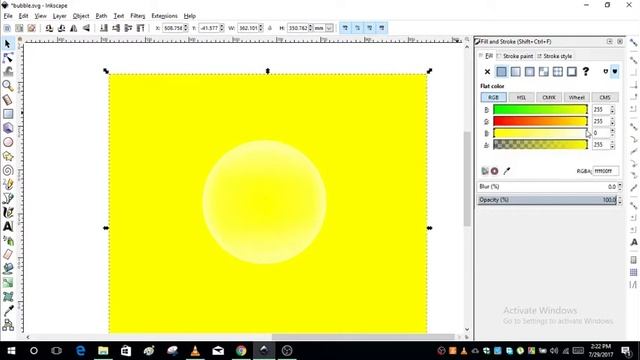Viewport: 640px width, 360px height.
Task: Select the Pencil freehand tool
Action: (x=8, y=184)
